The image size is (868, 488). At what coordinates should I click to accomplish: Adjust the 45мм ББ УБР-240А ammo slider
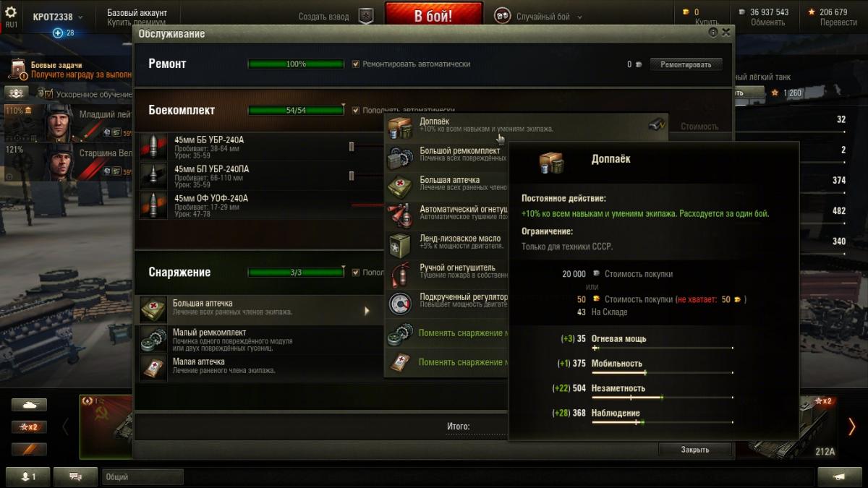(x=352, y=146)
